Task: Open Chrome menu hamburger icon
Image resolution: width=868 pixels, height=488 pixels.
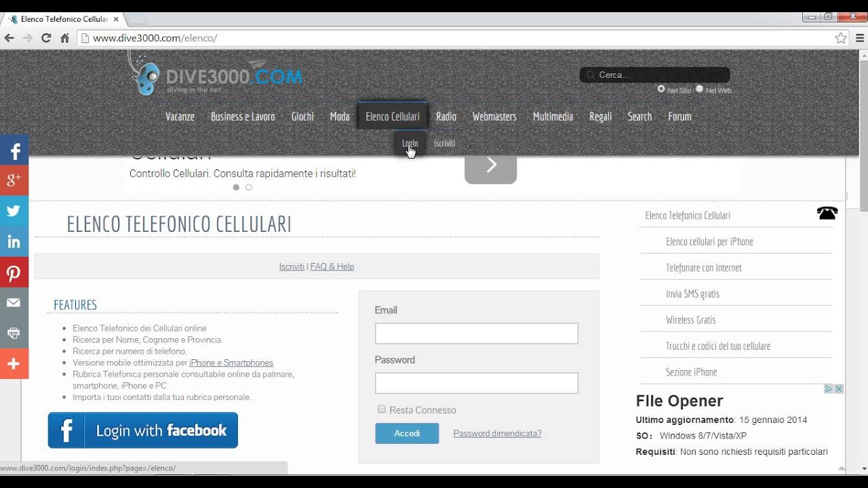Action: (860, 38)
